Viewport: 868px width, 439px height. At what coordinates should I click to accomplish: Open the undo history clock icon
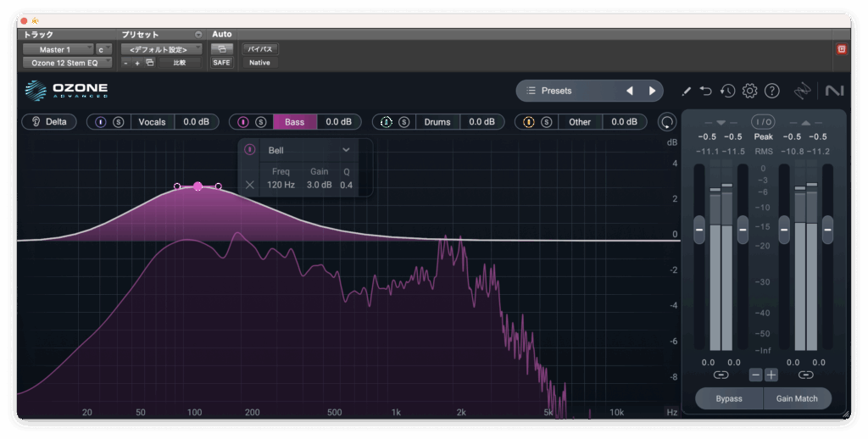click(x=727, y=91)
